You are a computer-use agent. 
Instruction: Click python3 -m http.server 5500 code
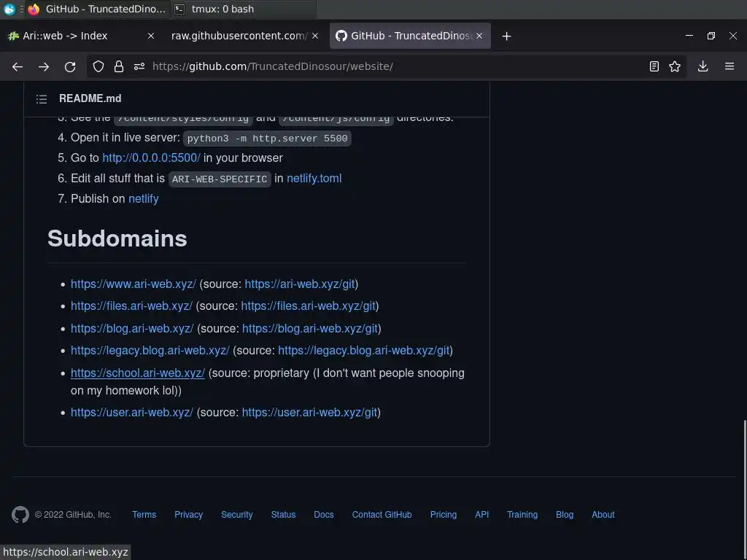coord(267,139)
